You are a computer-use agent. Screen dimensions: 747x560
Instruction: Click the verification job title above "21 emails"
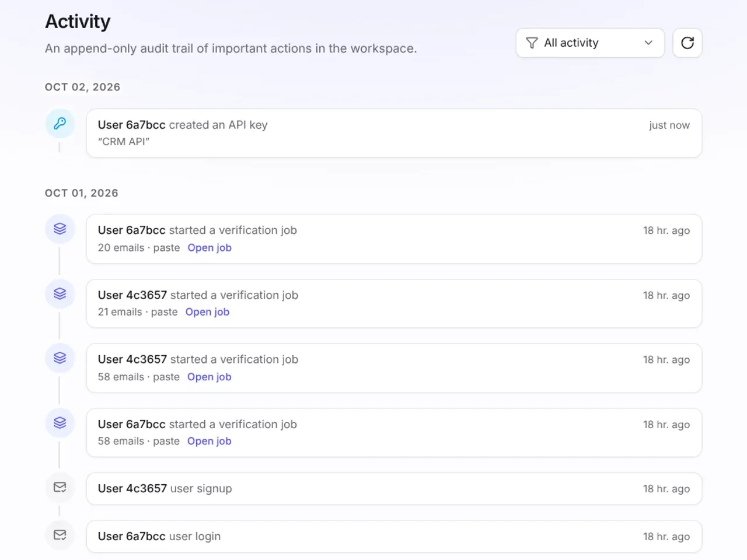(198, 295)
